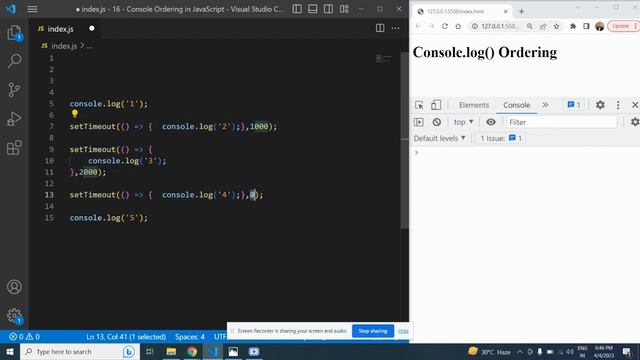The height and width of the screenshot is (360, 640).
Task: Click the Ln 13, Col 41 status entry
Action: click(x=126, y=337)
